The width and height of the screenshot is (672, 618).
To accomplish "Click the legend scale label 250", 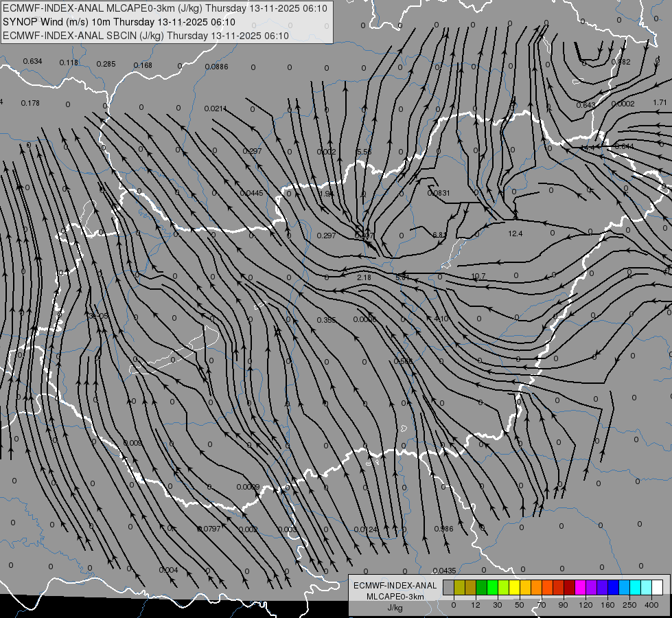I will 629,605.
